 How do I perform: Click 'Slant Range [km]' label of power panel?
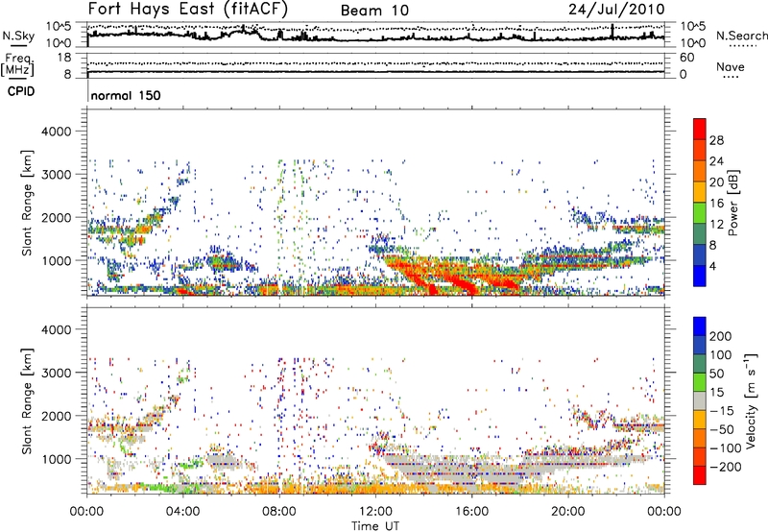[x=27, y=203]
